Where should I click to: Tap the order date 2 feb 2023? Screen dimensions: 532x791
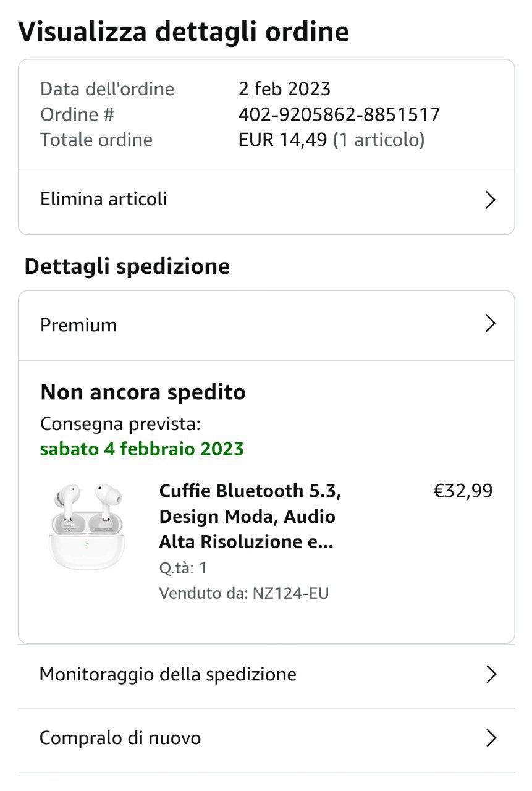284,89
